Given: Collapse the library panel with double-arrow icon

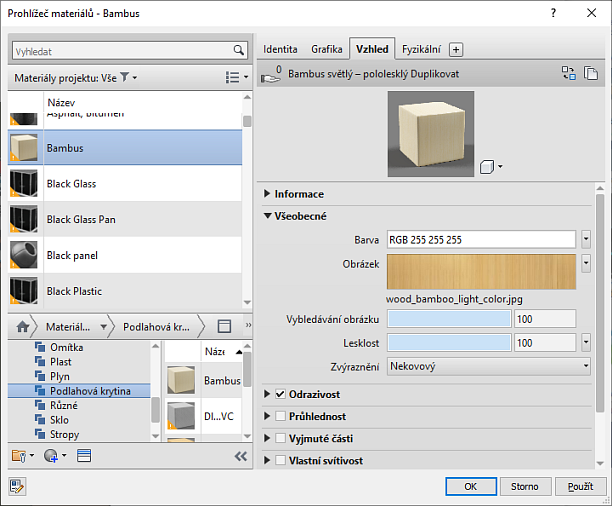Looking at the screenshot, I should click(x=240, y=456).
